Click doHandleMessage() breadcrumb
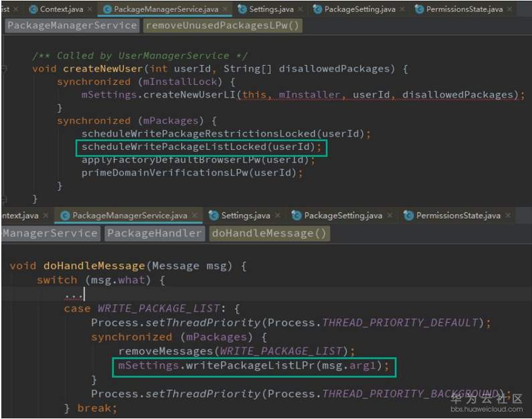The width and height of the screenshot is (532, 419). tap(270, 234)
